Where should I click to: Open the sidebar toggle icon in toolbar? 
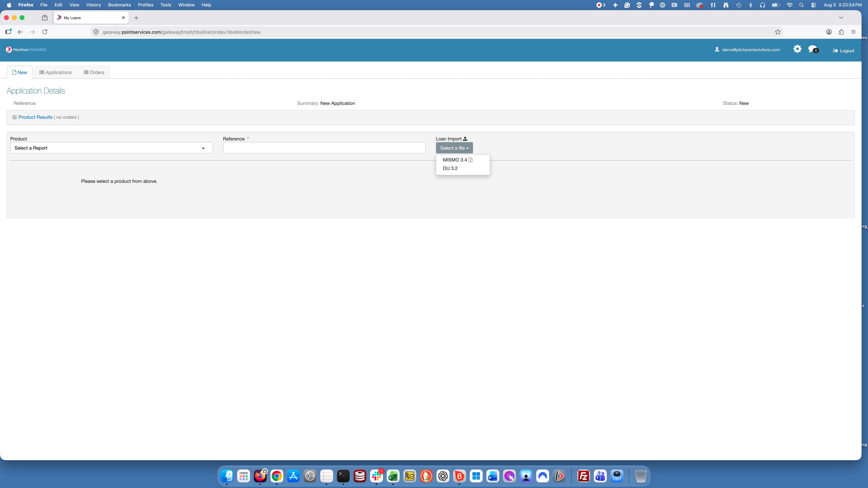(x=8, y=32)
